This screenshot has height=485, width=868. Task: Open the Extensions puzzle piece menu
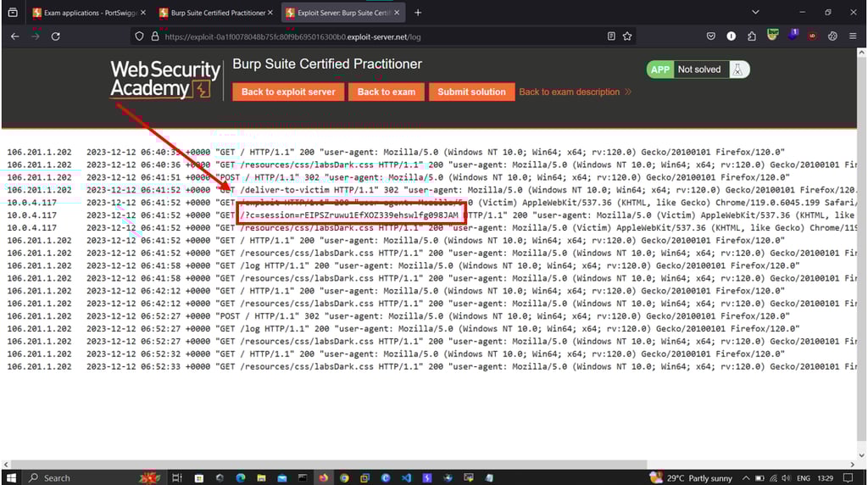751,36
